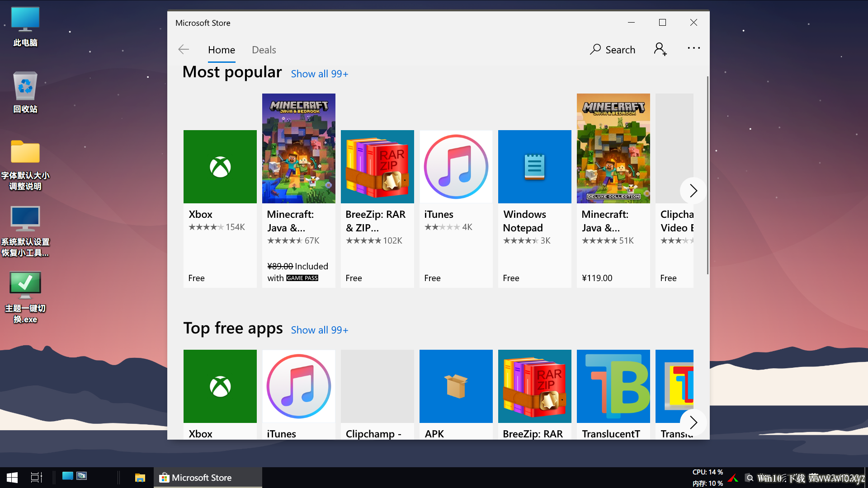Select the 系统默认设置恢复小工具 desktop icon
This screenshot has width=868, height=488.
25,231
